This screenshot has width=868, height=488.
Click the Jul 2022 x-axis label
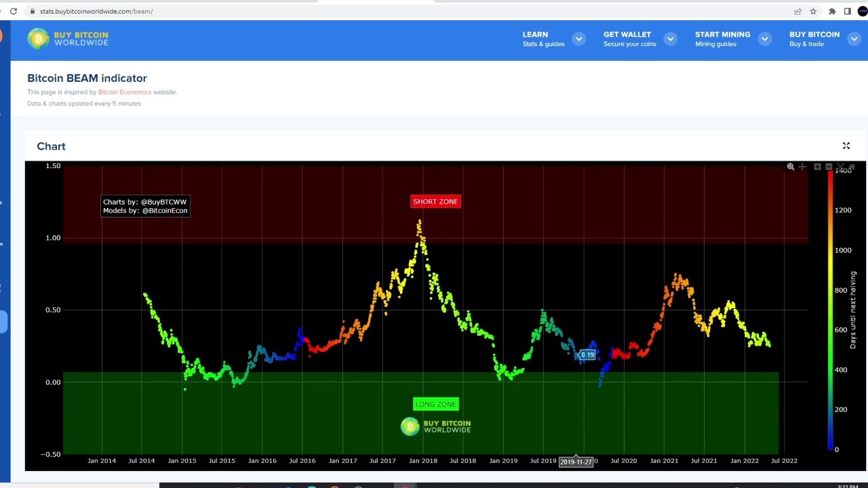coord(784,461)
